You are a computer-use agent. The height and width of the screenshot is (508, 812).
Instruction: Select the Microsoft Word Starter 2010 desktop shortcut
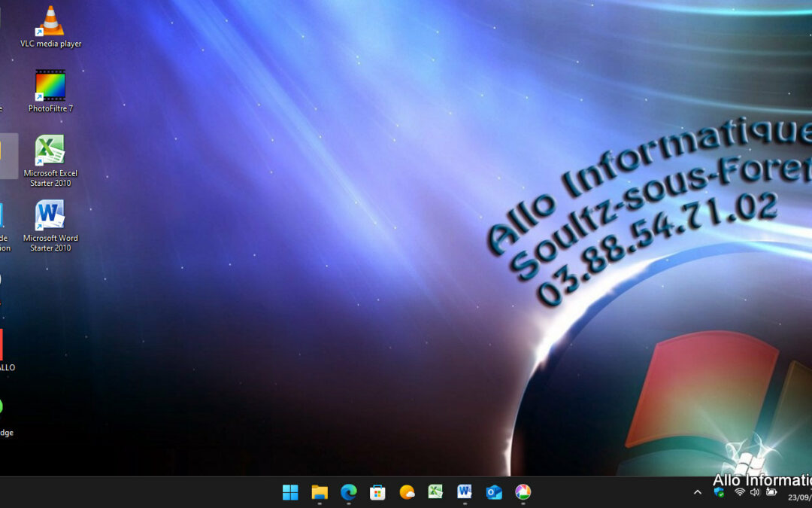pos(50,226)
